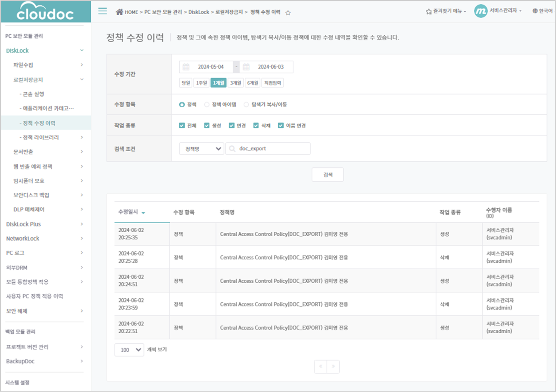
Task: Toggle the 생성 checkbox
Action: [207, 125]
